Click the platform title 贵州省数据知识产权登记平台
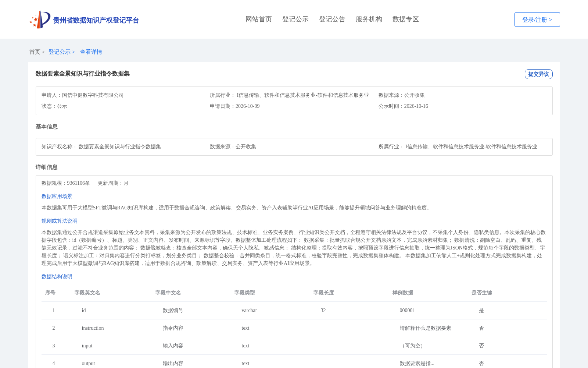588x368 pixels. [x=96, y=20]
